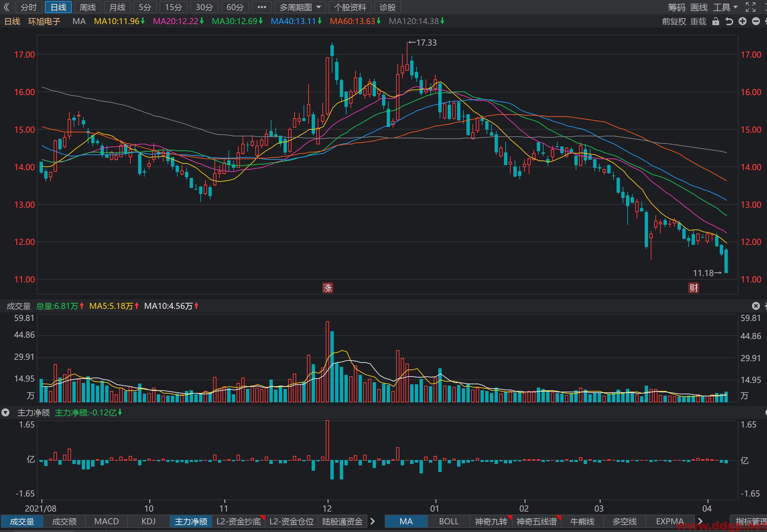This screenshot has width=767, height=532.
Task: Activate 画线 drawing tools
Action: pos(699,7)
